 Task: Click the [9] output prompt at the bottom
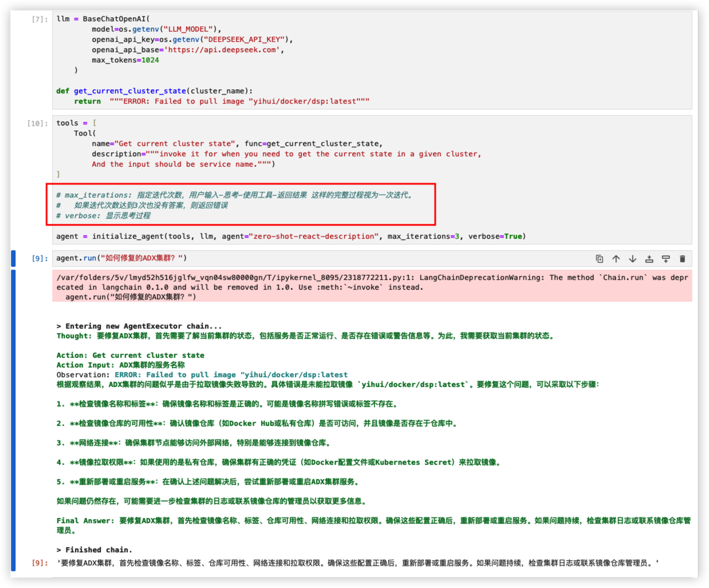click(40, 563)
